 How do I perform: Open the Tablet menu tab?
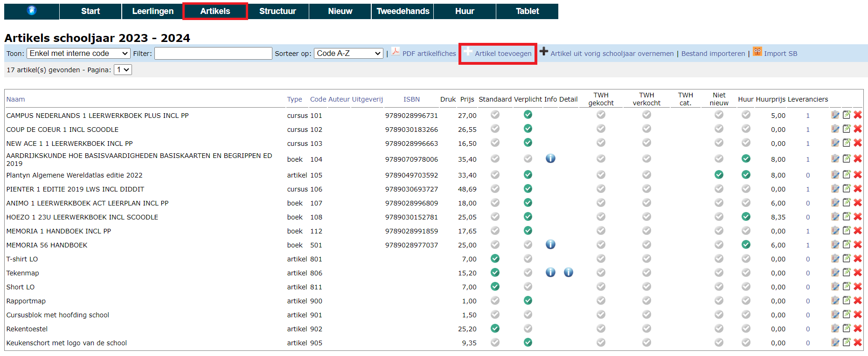tap(527, 11)
